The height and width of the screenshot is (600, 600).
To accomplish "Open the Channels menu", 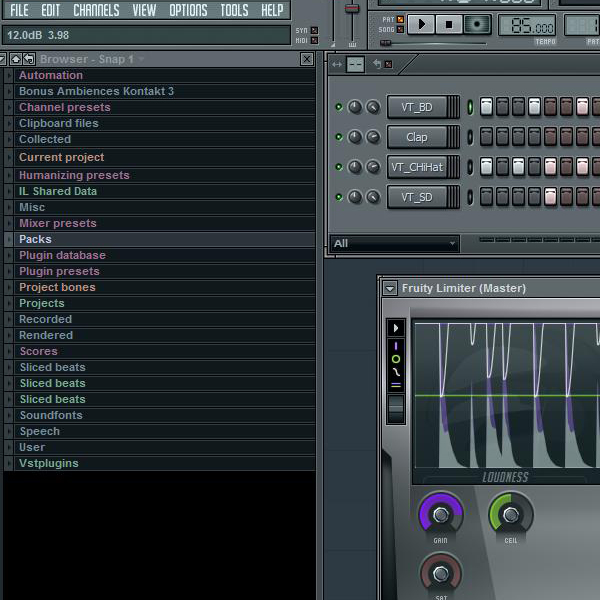I will [x=96, y=10].
